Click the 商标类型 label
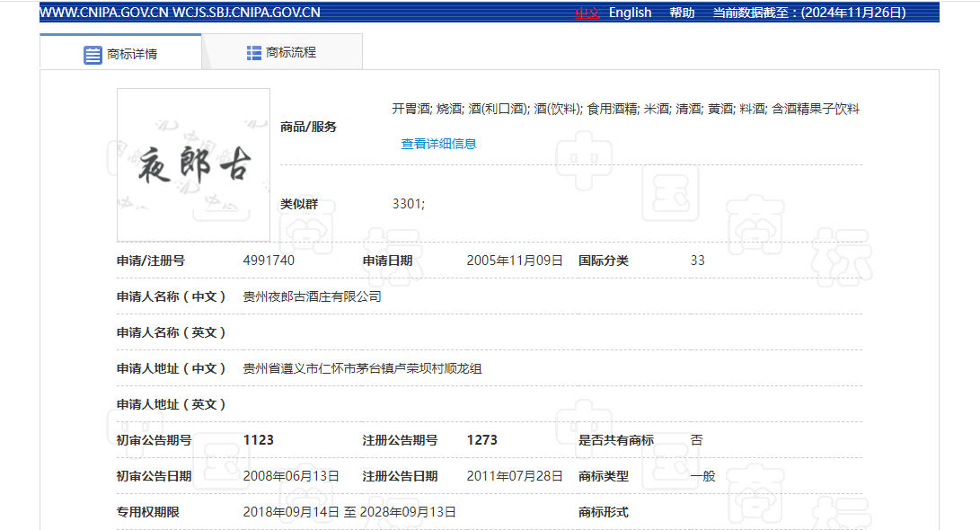 (603, 476)
